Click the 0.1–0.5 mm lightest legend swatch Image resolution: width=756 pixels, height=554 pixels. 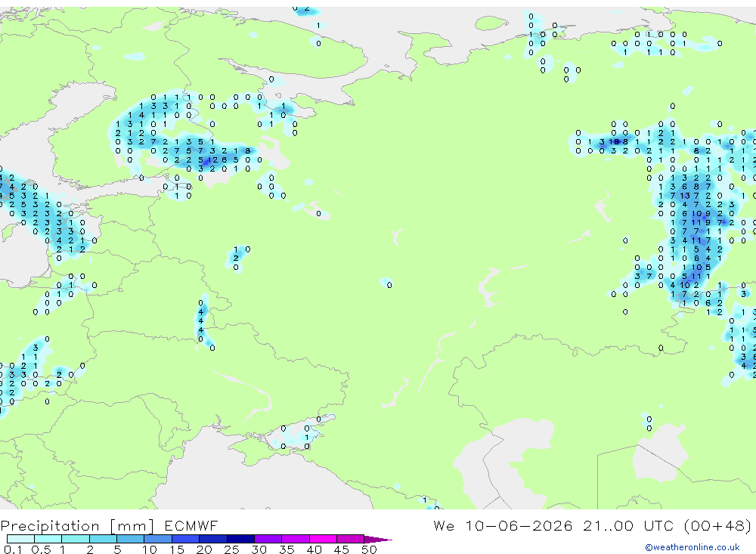point(20,539)
